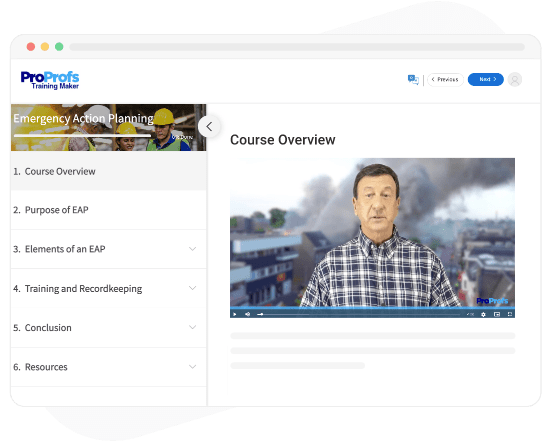Open the user profile avatar
The height and width of the screenshot is (442, 551).
(x=515, y=80)
